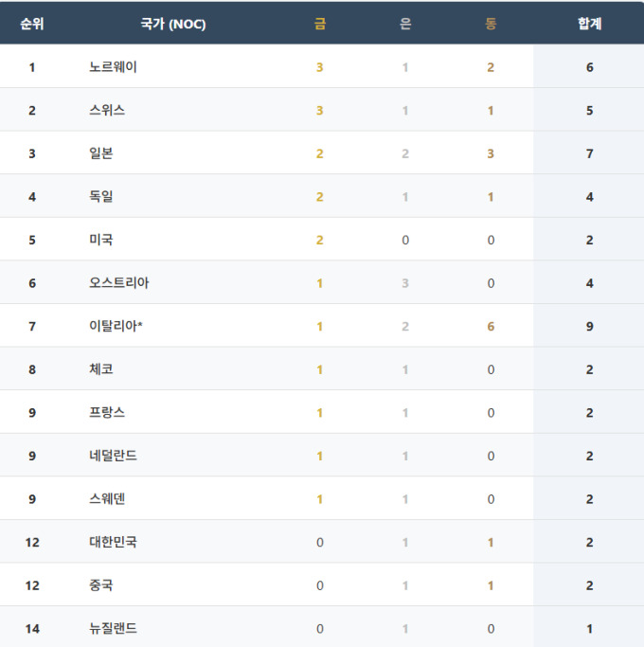Image resolution: width=644 pixels, height=647 pixels.
Task: Select the 일본 country name
Action: tap(101, 153)
